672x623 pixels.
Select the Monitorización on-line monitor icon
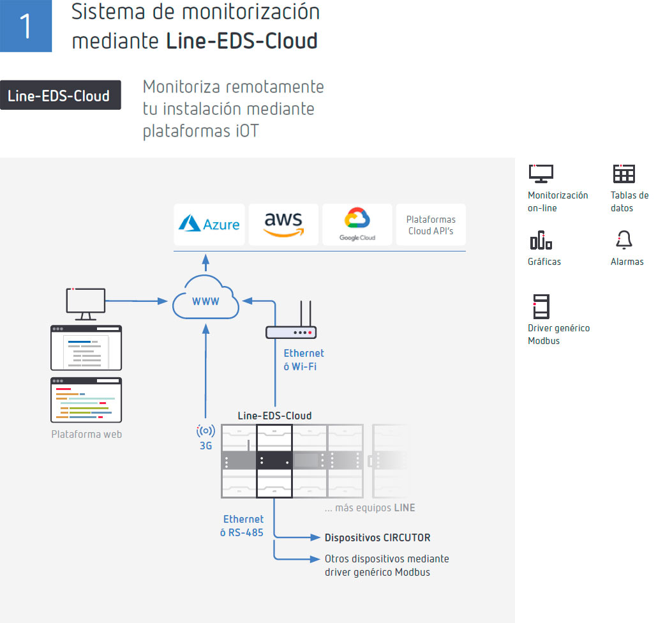(x=541, y=174)
